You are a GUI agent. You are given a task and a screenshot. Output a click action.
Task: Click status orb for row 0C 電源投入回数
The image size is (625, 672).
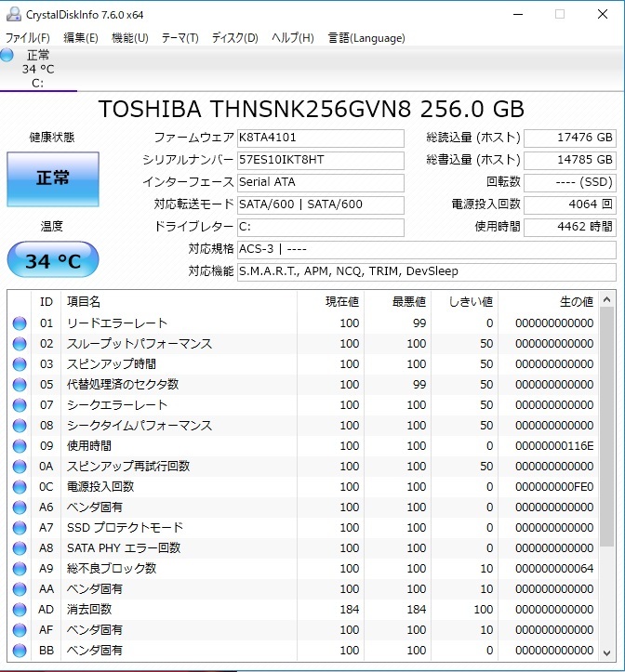[20, 487]
